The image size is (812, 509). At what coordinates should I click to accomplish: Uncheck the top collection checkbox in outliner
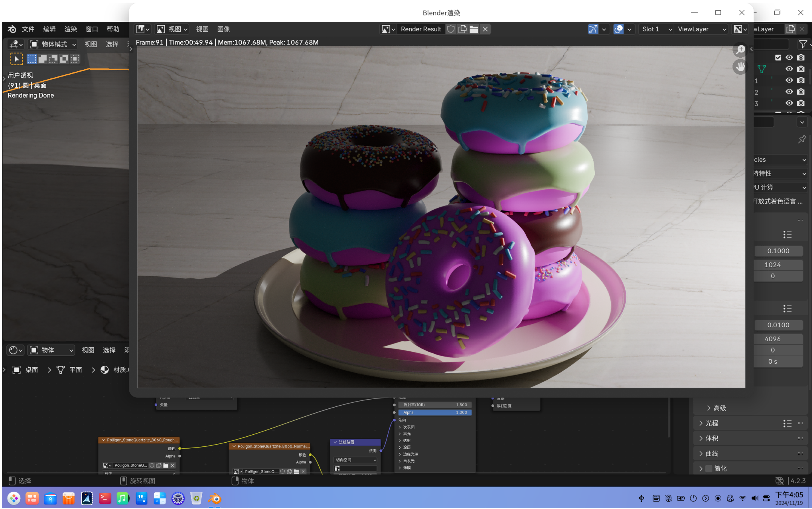coord(778,58)
